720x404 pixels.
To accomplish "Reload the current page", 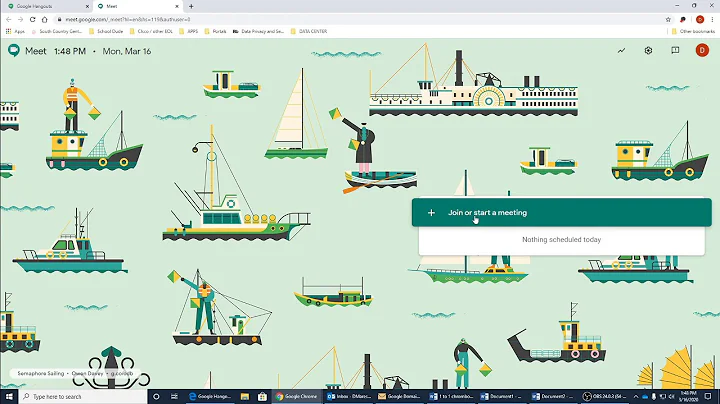I will pos(32,19).
